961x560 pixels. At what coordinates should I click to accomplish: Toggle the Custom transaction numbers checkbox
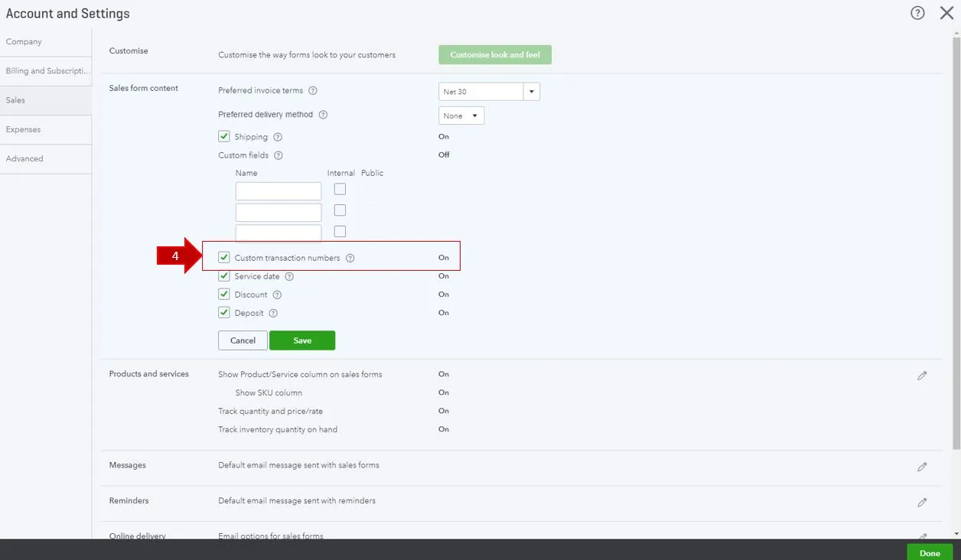pos(224,258)
